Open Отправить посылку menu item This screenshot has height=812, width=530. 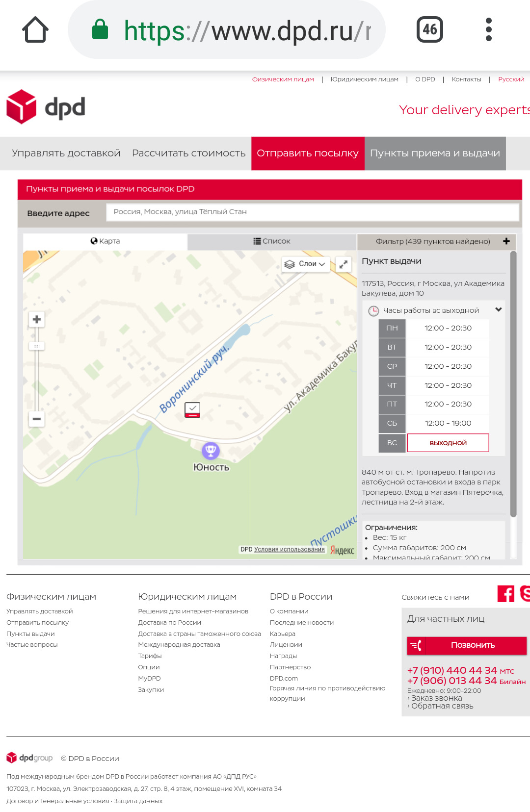308,153
